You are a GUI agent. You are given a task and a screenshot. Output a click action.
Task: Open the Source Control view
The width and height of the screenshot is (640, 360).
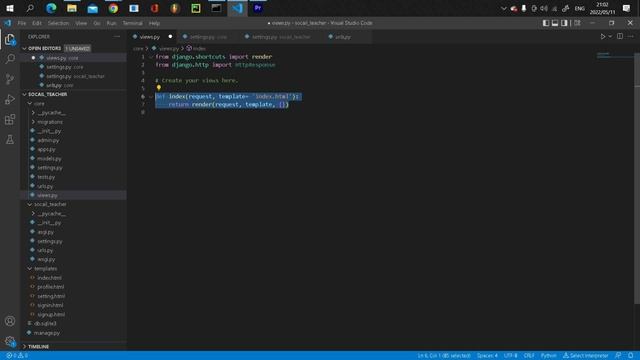tap(10, 79)
